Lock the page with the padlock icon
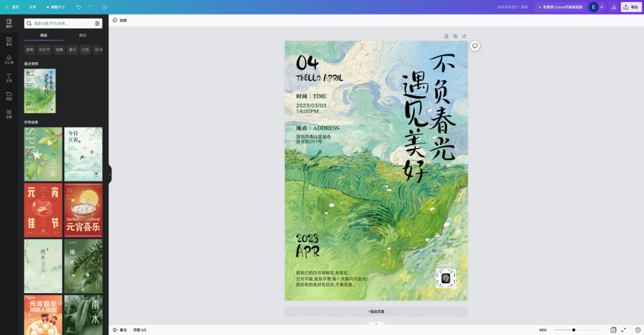Screen dimensions: 644x335 (446, 36)
